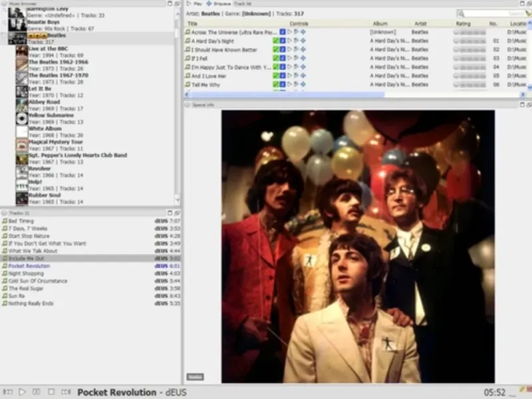
Task: Click inside the track search field
Action: [x=494, y=13]
